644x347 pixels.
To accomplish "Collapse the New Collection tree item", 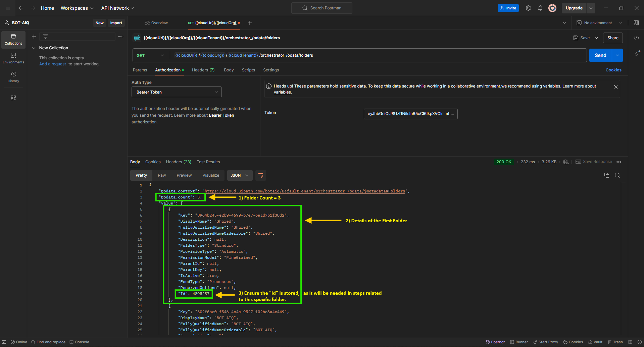I will [x=34, y=48].
